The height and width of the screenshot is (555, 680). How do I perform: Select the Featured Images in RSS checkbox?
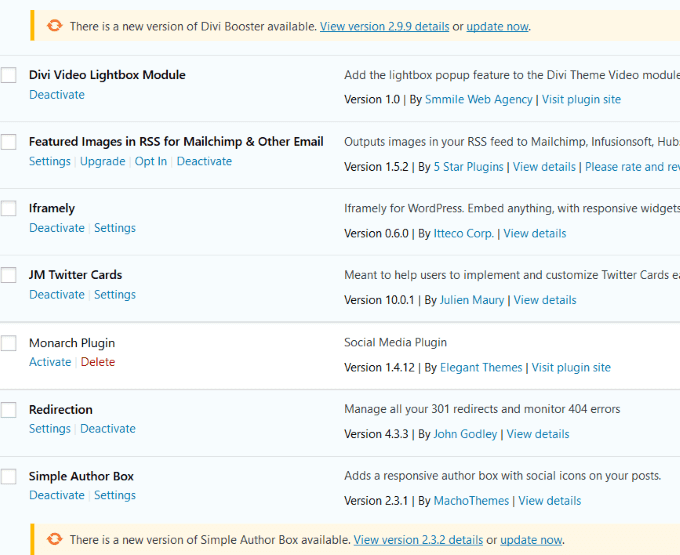coord(9,142)
